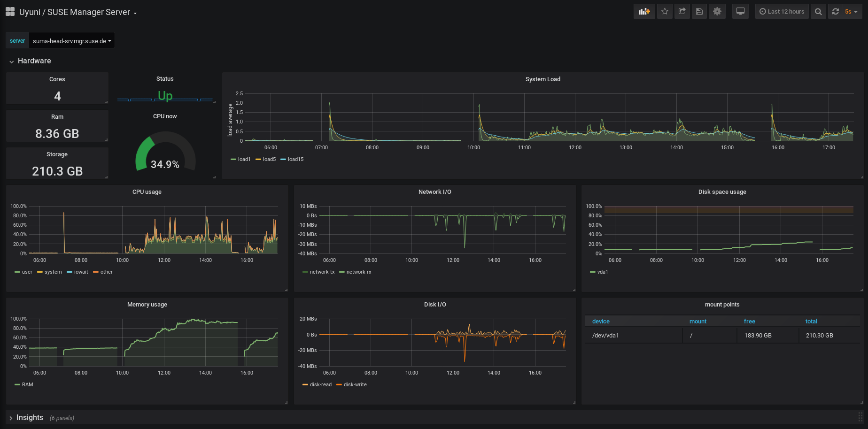Viewport: 868px width, 429px height.
Task: Open the Ram panel title menu
Action: [57, 117]
